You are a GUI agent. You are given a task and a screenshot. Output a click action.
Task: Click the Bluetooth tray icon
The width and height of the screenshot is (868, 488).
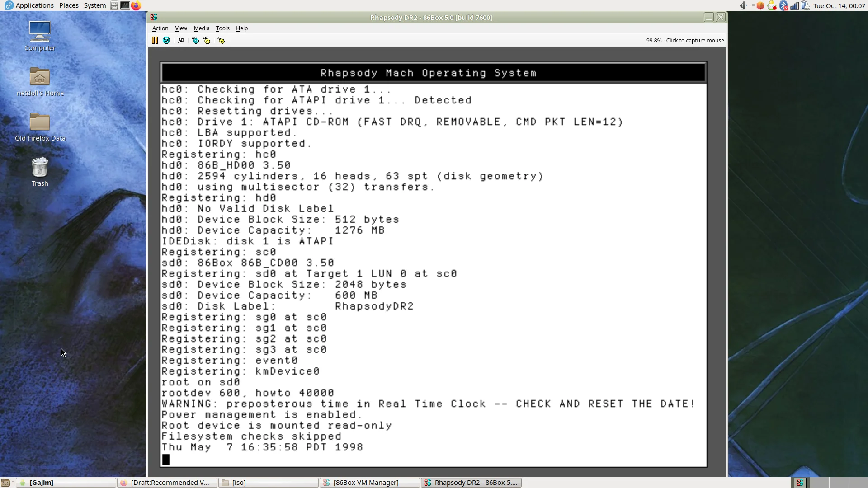point(783,5)
